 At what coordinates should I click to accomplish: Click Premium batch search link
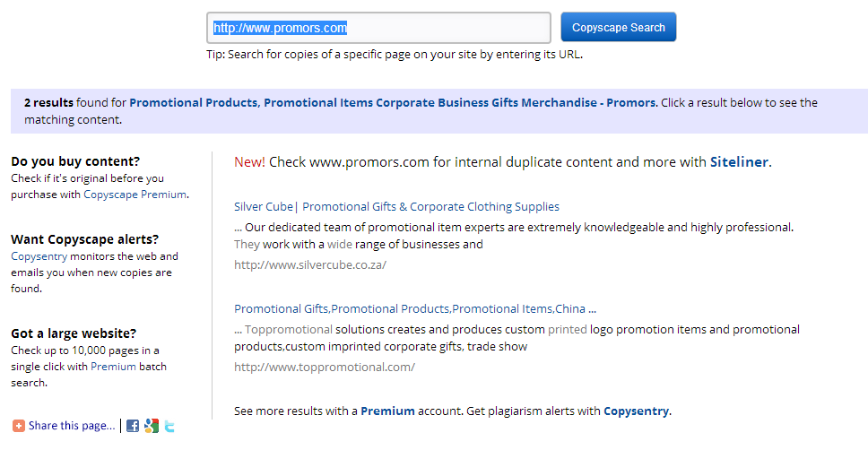coord(113,367)
